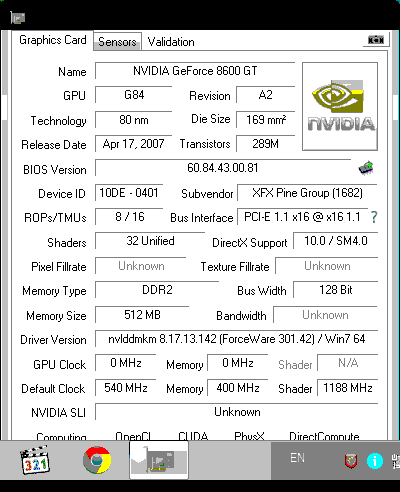Click the Pixel Fillrate Unknown field
The width and height of the screenshot is (400, 492).
(141, 266)
